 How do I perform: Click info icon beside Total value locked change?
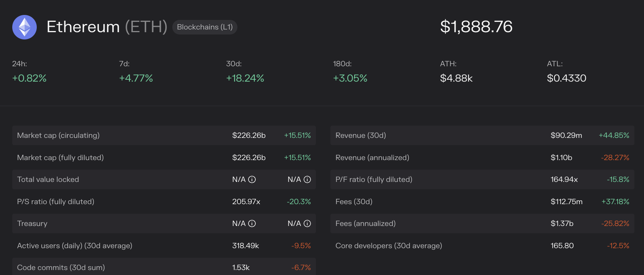click(x=307, y=180)
